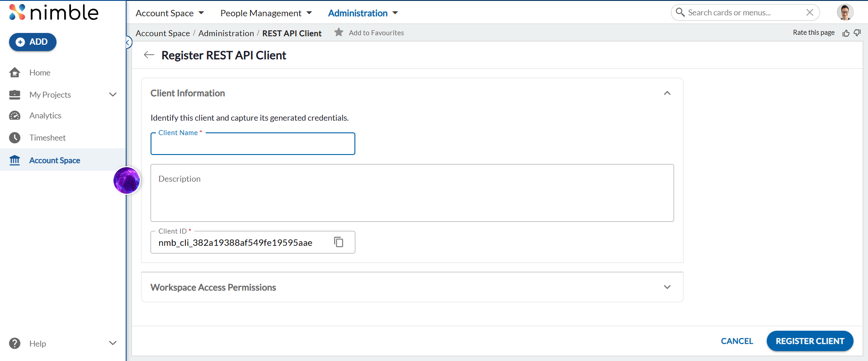
Task: Open Timesheet in the sidebar
Action: tap(47, 138)
